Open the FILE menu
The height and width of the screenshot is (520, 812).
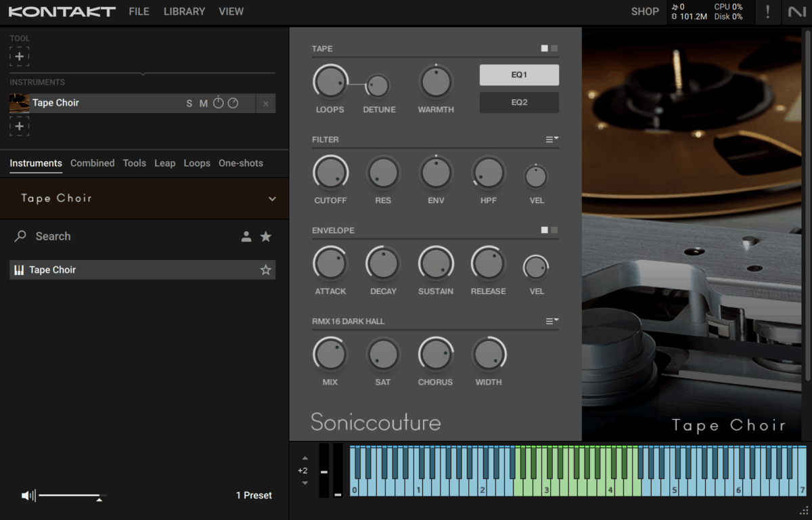click(x=139, y=12)
